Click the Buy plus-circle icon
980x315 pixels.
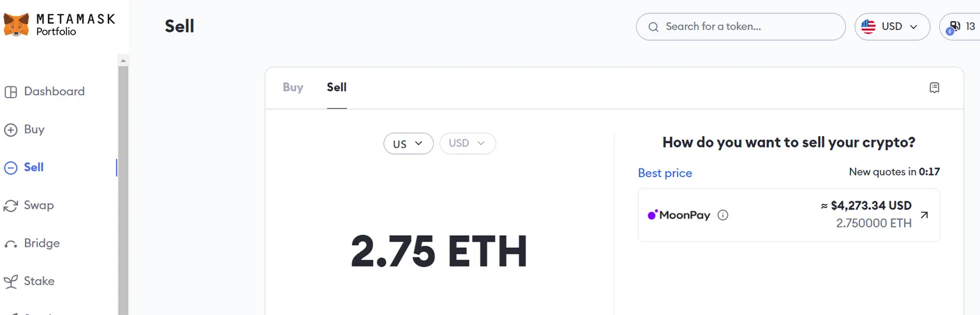click(11, 130)
